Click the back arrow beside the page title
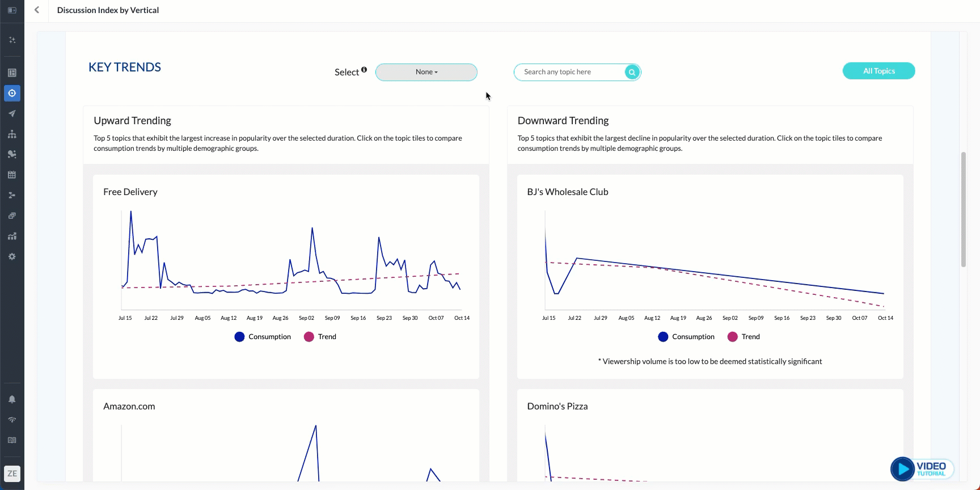 [x=37, y=10]
